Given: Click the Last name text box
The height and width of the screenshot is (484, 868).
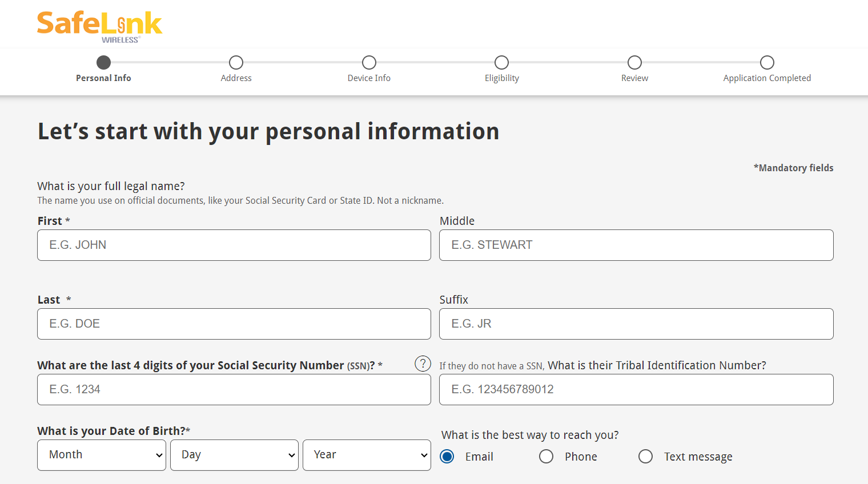Looking at the screenshot, I should tap(234, 324).
